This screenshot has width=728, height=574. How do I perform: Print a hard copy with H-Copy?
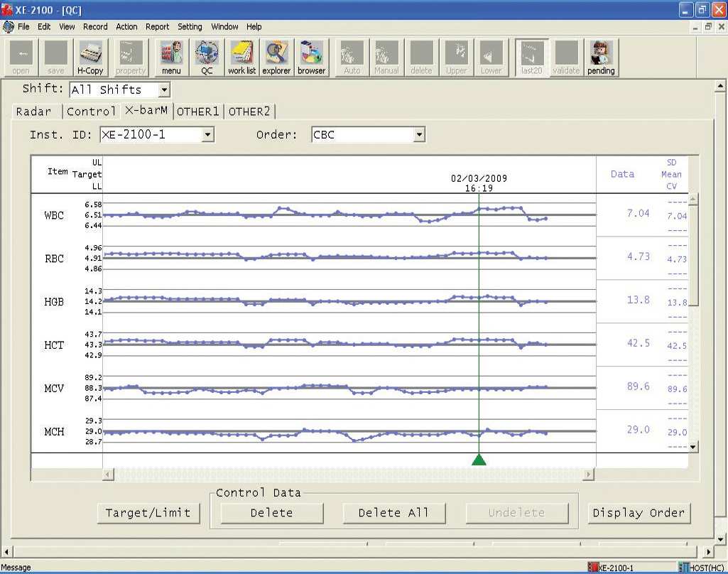(90, 58)
